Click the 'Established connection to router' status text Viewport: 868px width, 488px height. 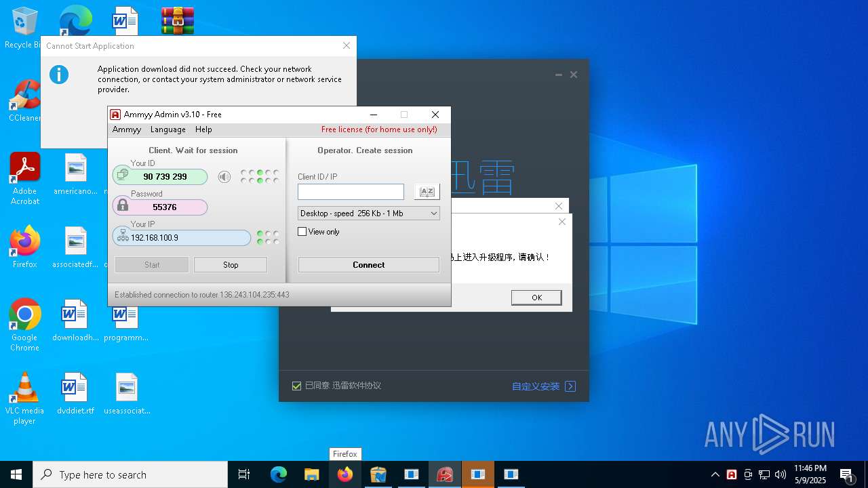pos(202,295)
